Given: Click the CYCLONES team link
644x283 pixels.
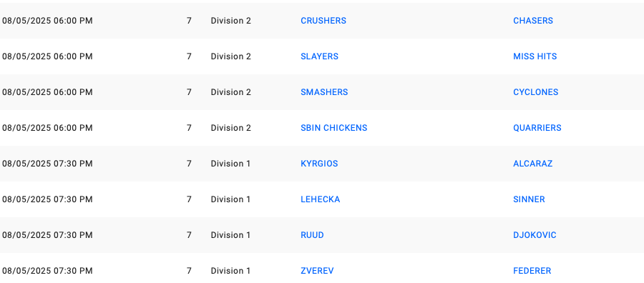Looking at the screenshot, I should pyautogui.click(x=535, y=92).
